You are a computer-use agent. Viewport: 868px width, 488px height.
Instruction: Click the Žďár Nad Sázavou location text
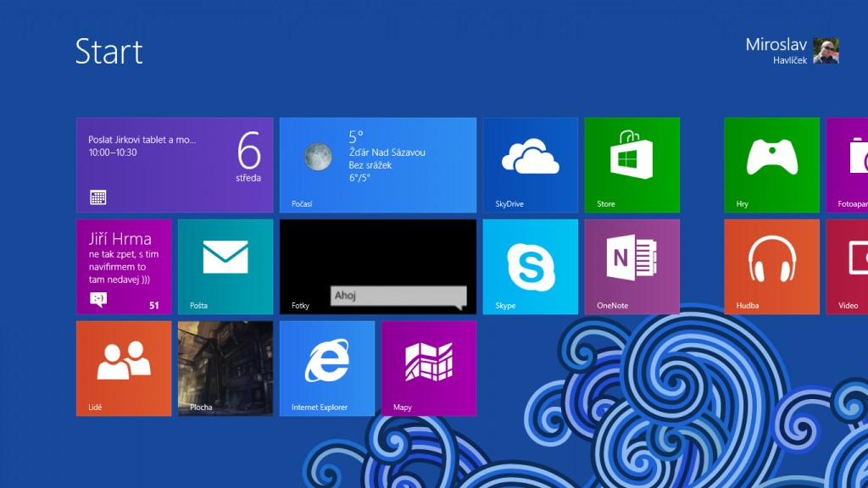pyautogui.click(x=387, y=152)
